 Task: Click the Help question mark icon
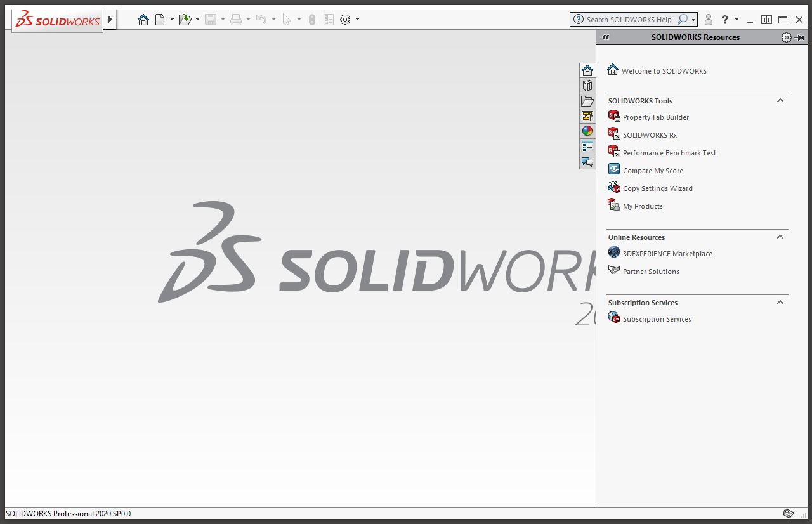(725, 20)
